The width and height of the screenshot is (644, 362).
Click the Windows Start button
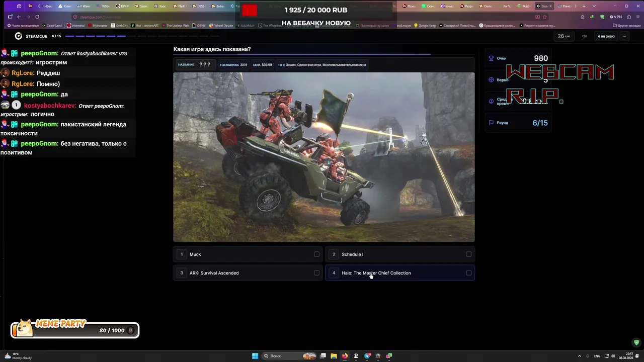255,356
